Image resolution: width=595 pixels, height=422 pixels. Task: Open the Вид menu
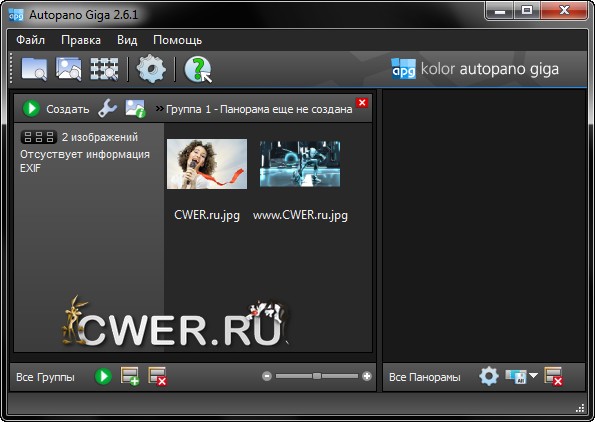coord(127,40)
